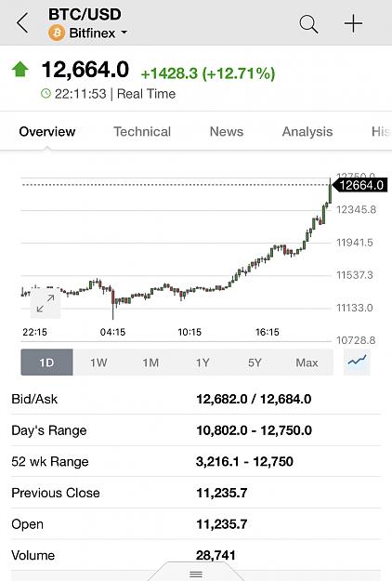Switch to the Technical tab
The image size is (392, 581).
click(x=142, y=132)
